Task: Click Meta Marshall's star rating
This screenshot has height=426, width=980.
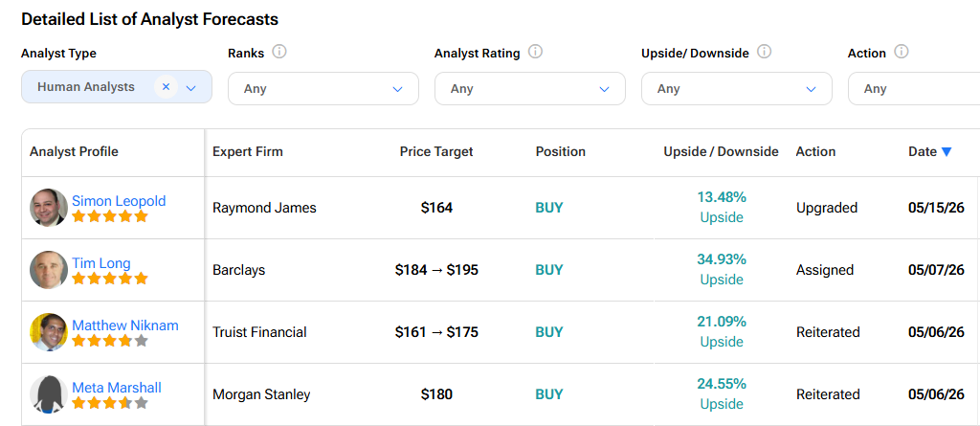Action: (110, 403)
